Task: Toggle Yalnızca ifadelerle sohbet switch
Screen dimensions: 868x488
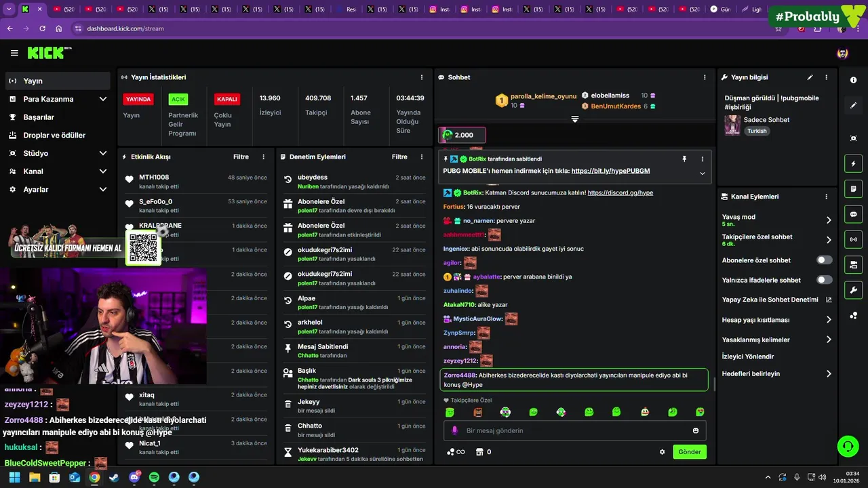Action: click(x=825, y=280)
